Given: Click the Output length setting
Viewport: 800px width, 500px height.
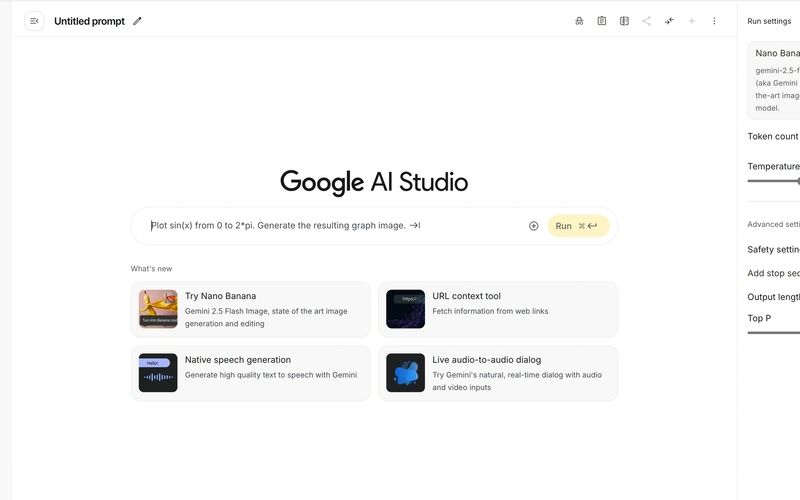Looking at the screenshot, I should (x=773, y=297).
